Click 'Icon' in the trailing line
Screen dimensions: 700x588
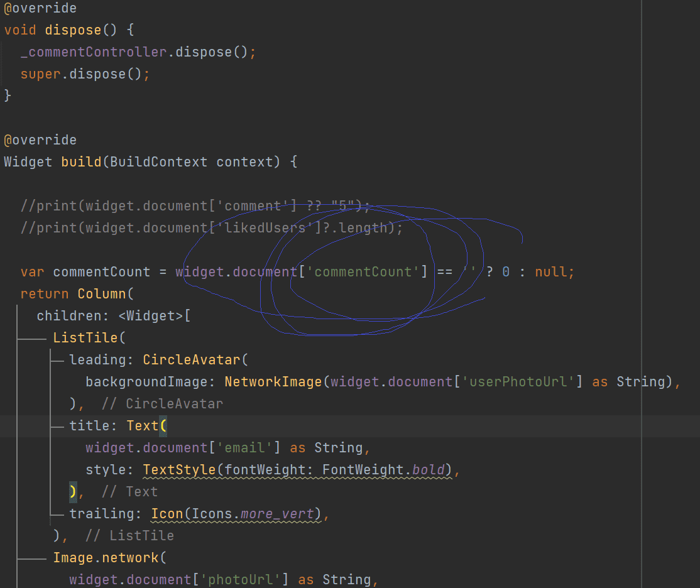pyautogui.click(x=167, y=513)
